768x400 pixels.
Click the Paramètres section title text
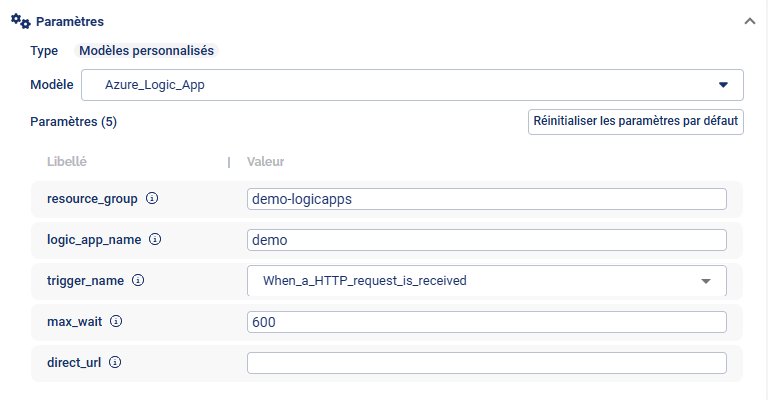click(x=70, y=21)
